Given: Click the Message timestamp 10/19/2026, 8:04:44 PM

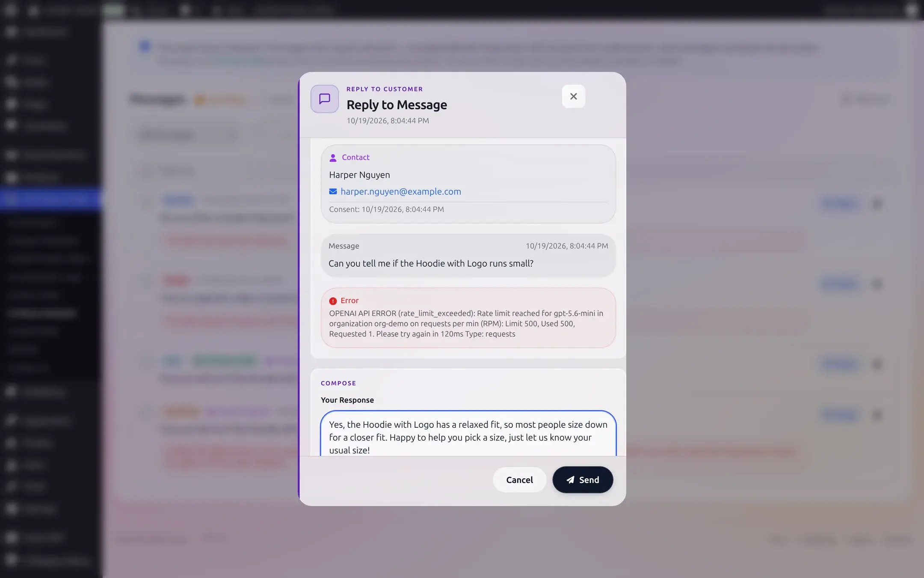Looking at the screenshot, I should click(567, 246).
